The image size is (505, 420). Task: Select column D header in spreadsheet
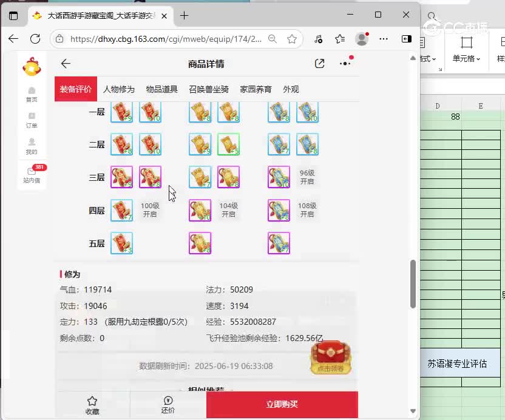(x=438, y=106)
